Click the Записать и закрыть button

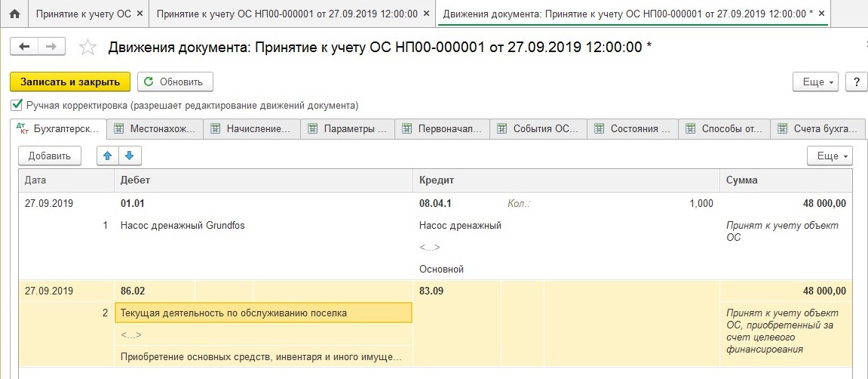click(70, 82)
